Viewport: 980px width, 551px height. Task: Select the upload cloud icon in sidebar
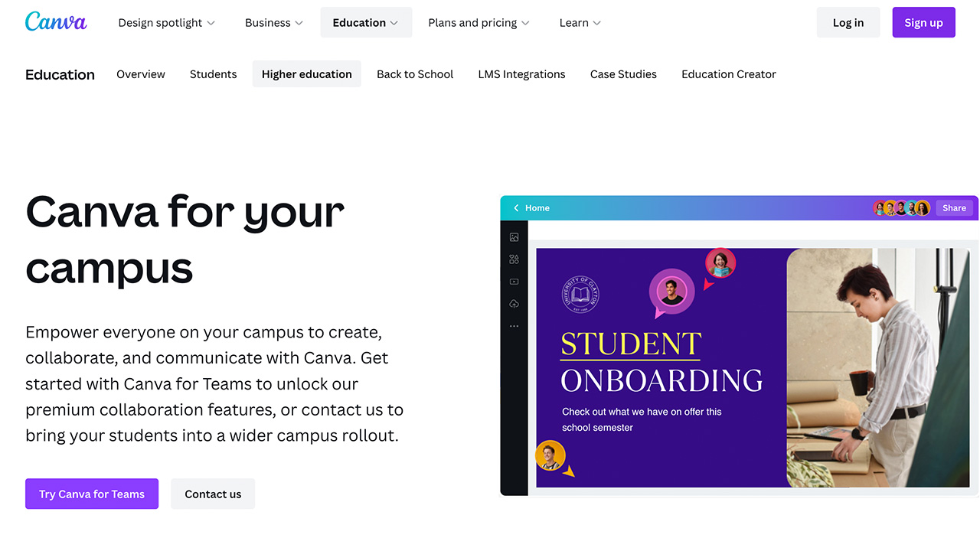[x=514, y=304]
